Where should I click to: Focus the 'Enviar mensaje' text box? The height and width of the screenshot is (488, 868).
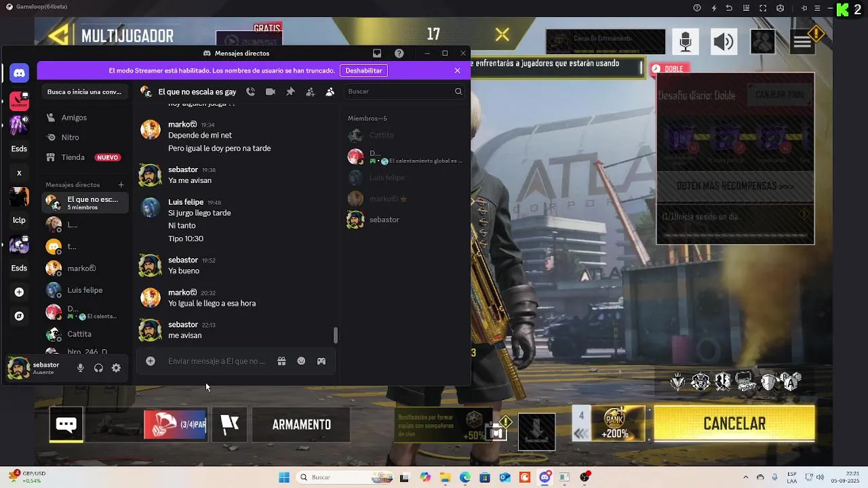click(x=217, y=361)
